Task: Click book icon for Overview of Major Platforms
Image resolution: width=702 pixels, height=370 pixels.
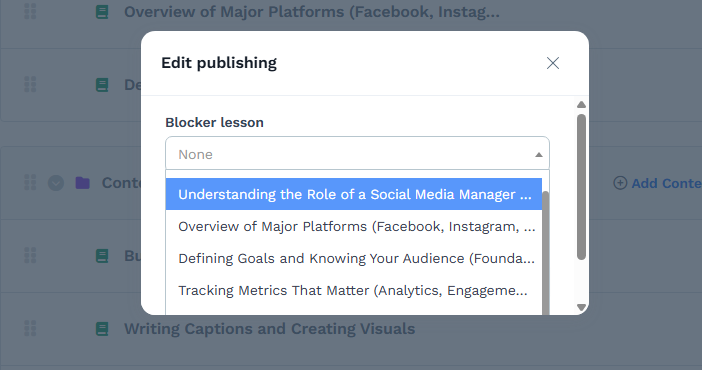Action: pyautogui.click(x=102, y=12)
